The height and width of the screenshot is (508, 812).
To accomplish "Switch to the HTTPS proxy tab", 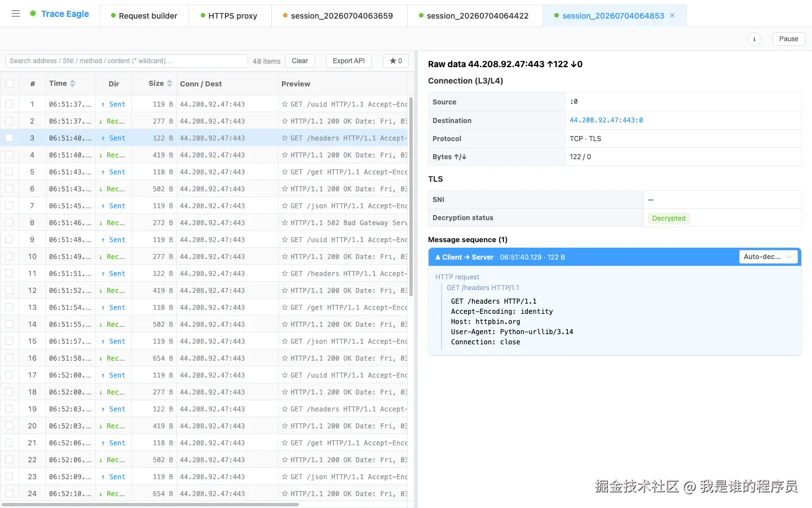I will tap(230, 16).
